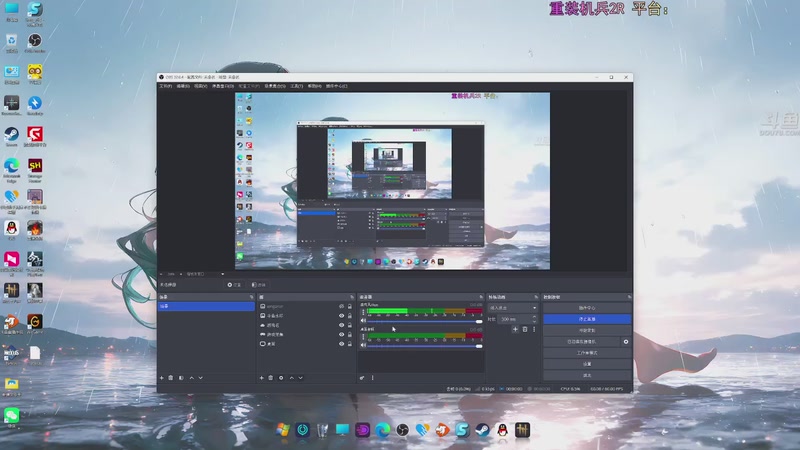Decrease transition duration with stepper down arrow
800x450 pixels.
534,321
